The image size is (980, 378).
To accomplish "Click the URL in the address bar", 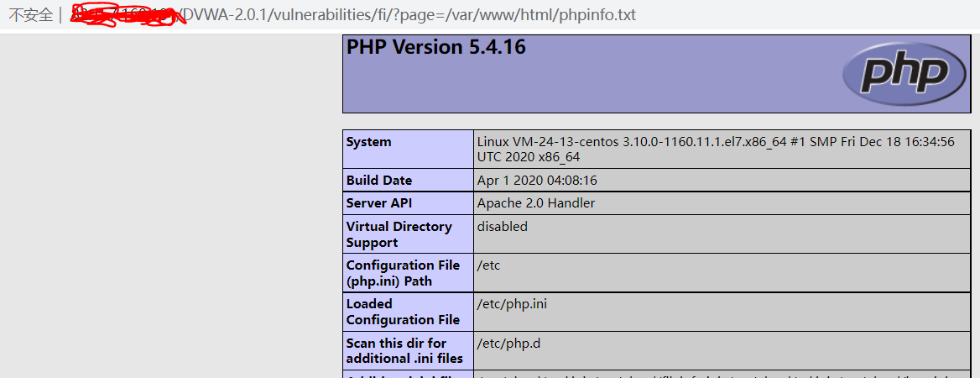I will tap(353, 15).
